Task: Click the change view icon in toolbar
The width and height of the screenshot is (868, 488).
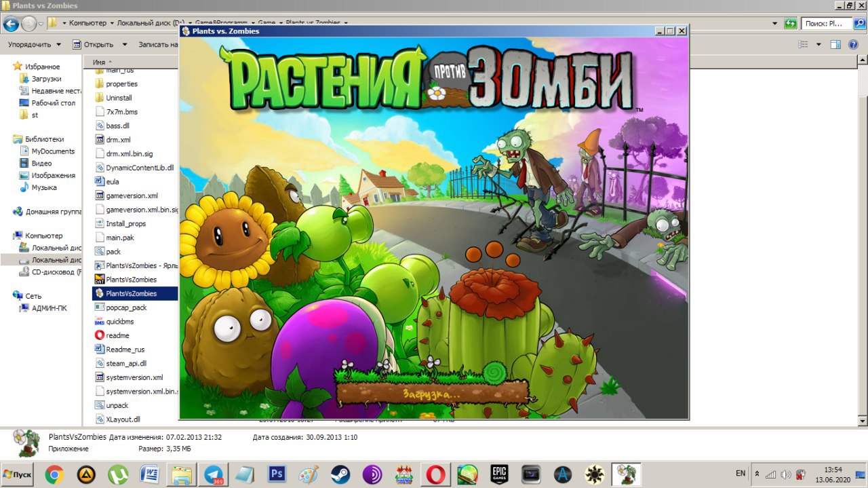Action: coord(804,45)
